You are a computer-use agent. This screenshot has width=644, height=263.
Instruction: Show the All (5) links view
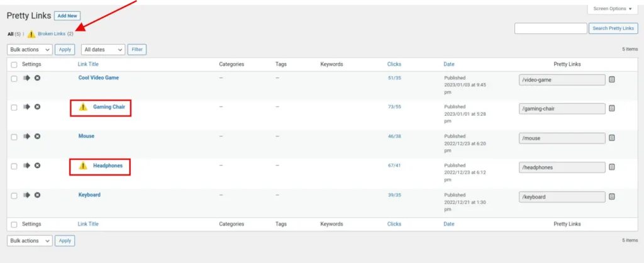pos(14,34)
